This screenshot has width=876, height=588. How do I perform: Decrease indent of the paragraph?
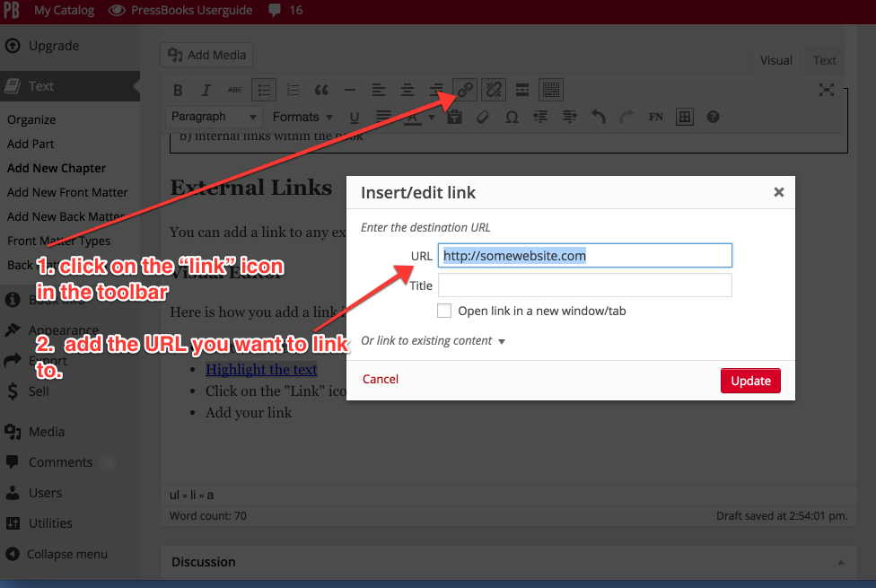540,118
